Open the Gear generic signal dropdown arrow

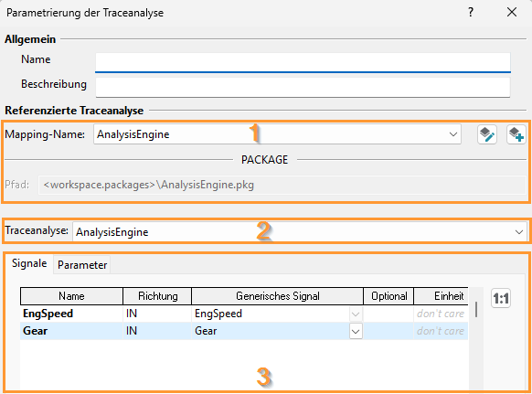[356, 331]
